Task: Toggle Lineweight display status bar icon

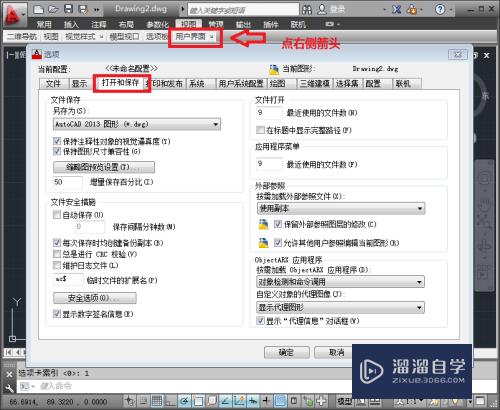Action: 266,401
